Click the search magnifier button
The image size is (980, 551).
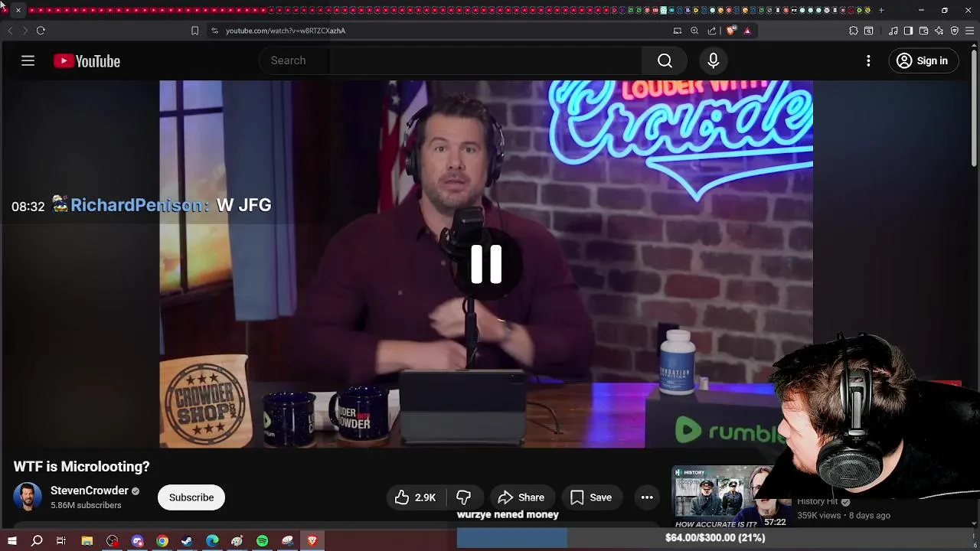(x=665, y=60)
